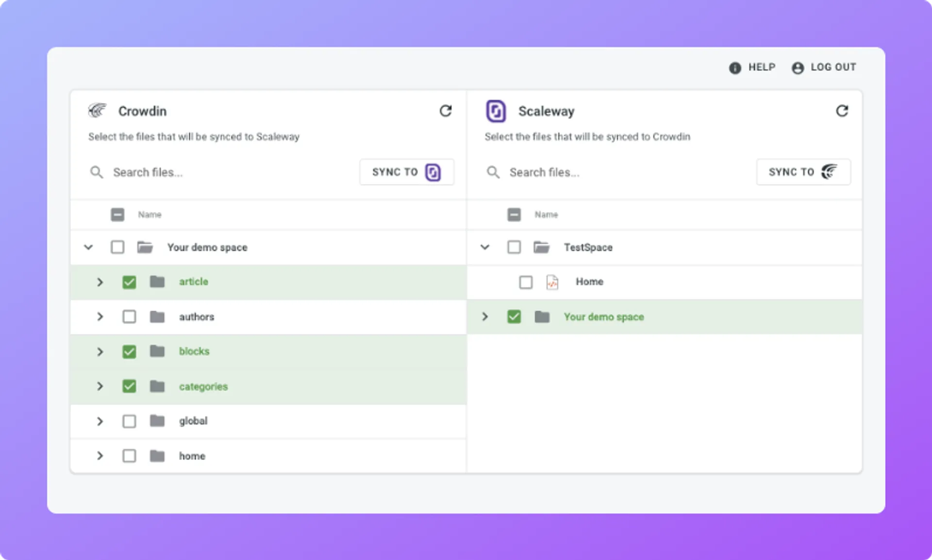Select the 'blocks' folder name

tap(194, 351)
